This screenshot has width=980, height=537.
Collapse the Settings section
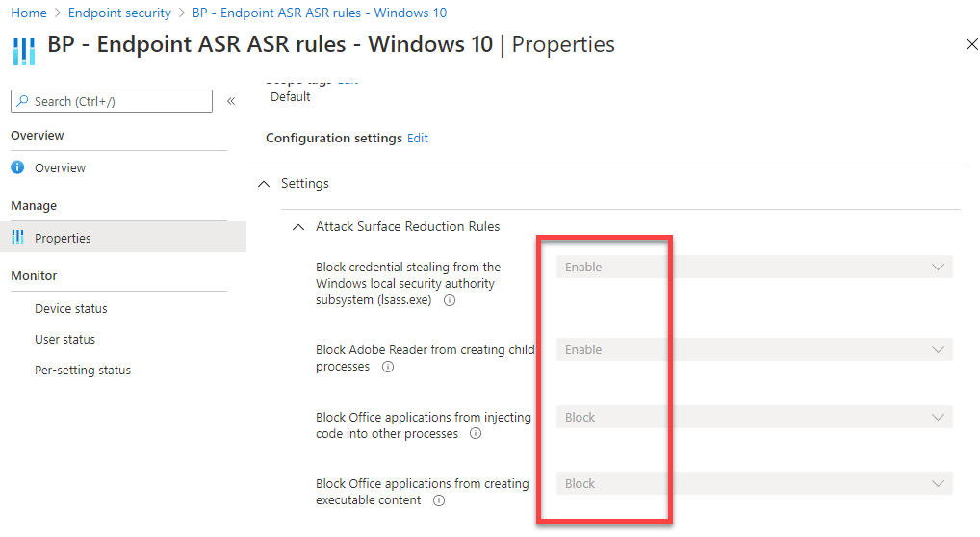click(265, 183)
